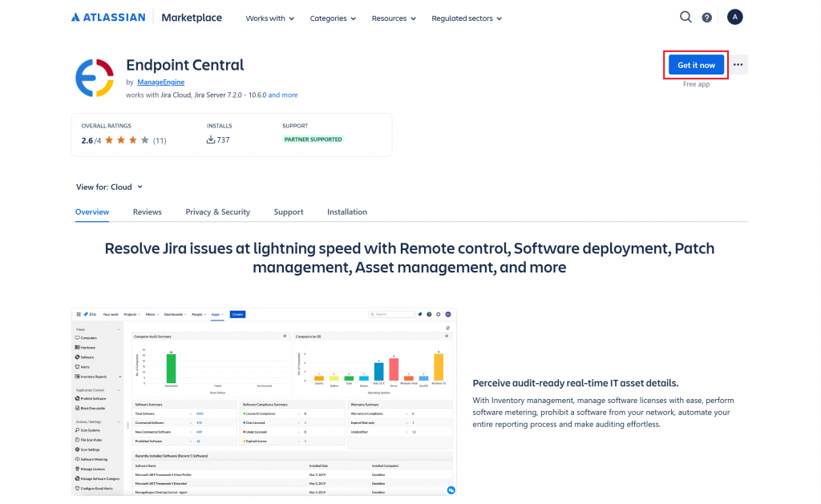Go to the Support tab

tap(289, 212)
